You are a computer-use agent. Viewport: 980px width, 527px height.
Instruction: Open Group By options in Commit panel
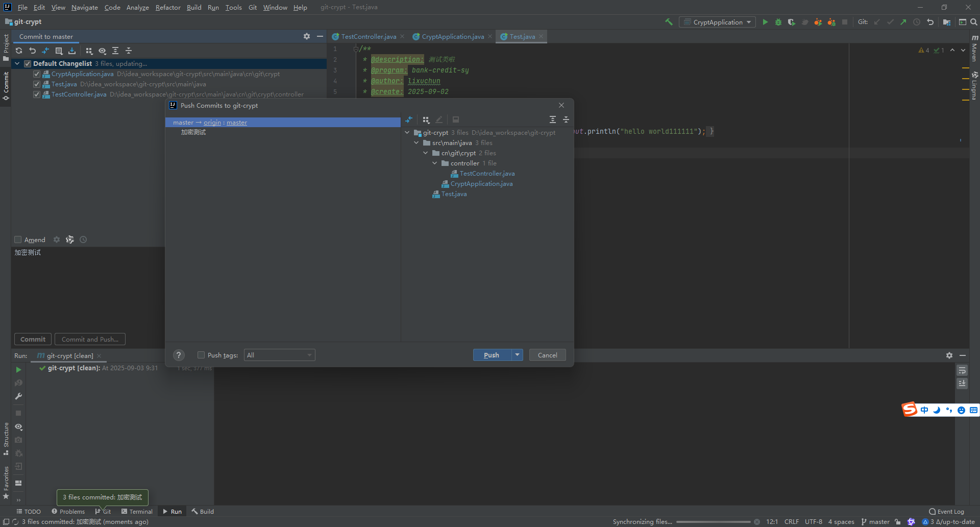tap(89, 51)
